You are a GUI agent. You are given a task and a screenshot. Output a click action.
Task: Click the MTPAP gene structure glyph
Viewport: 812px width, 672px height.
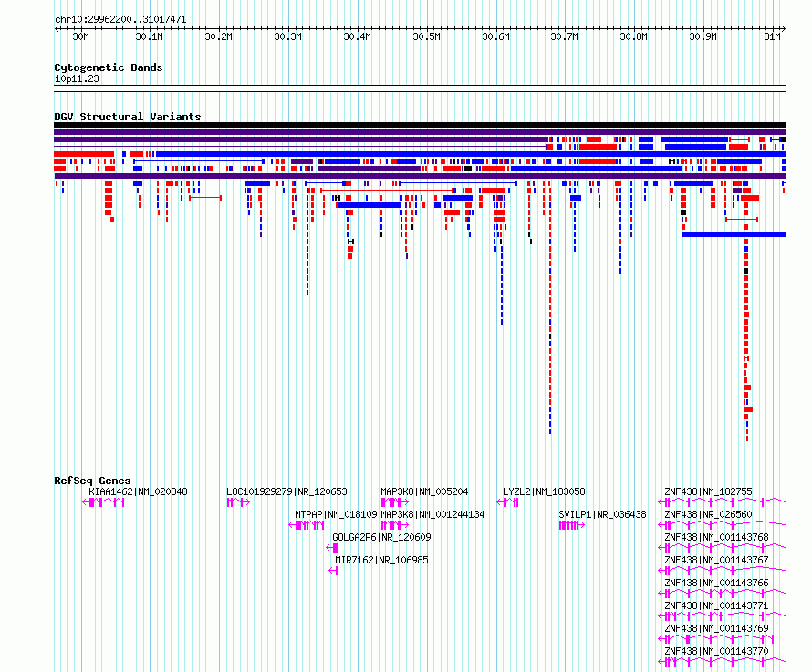coord(307,525)
